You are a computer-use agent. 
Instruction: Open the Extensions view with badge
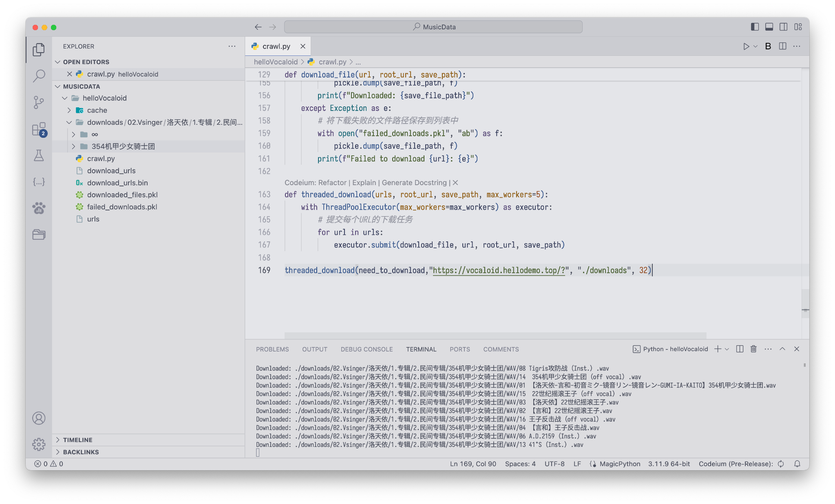[x=39, y=129]
